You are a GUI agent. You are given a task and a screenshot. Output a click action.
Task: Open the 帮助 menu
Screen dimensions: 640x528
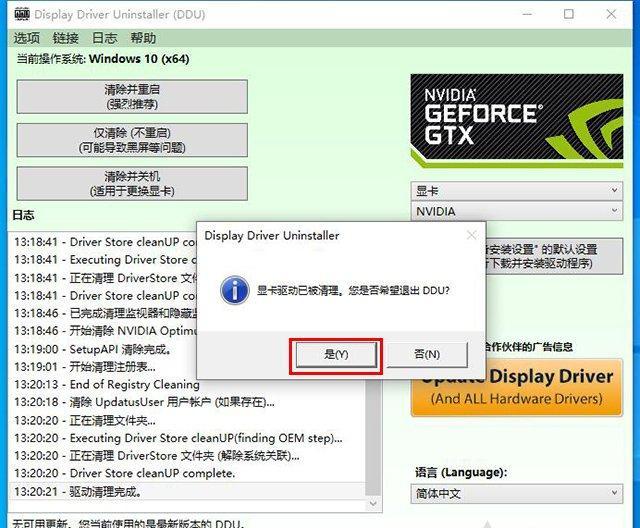pos(143,38)
